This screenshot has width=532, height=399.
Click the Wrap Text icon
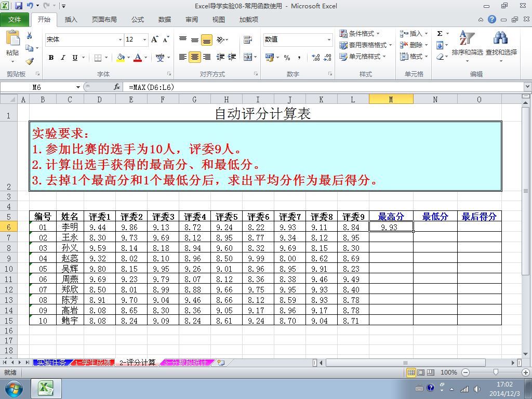[x=248, y=39]
